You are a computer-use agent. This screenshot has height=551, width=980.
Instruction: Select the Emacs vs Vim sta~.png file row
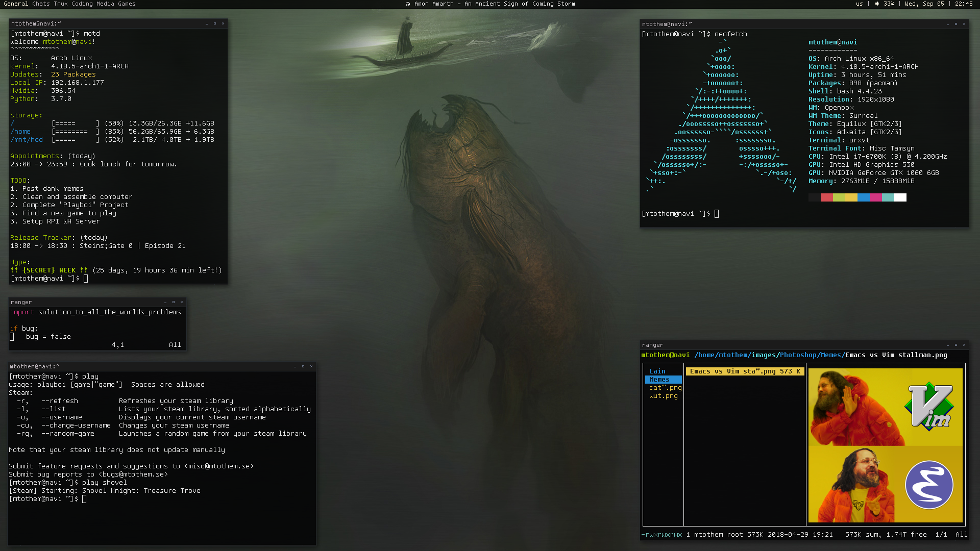tap(745, 371)
